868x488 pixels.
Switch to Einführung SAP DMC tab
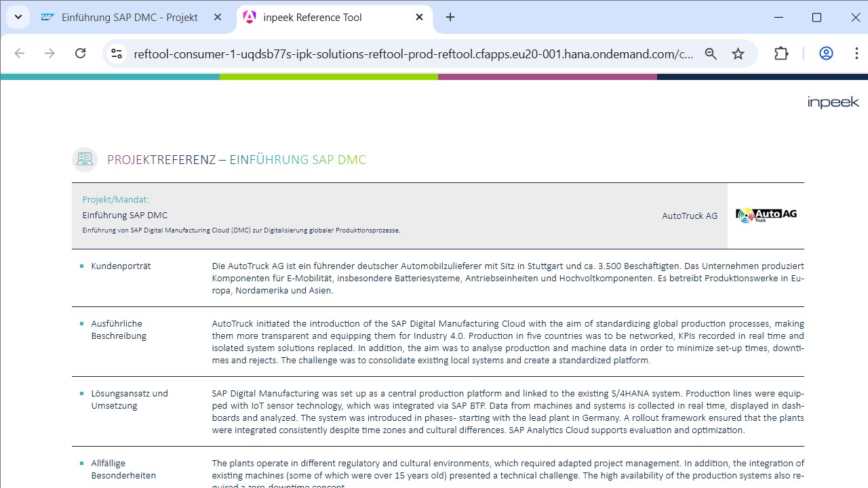(x=129, y=18)
